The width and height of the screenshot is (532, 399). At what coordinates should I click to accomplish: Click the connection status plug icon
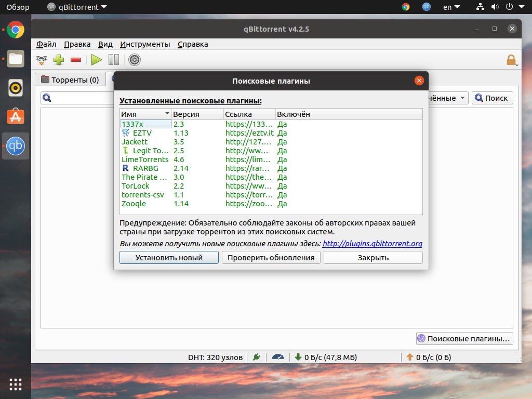tap(256, 357)
